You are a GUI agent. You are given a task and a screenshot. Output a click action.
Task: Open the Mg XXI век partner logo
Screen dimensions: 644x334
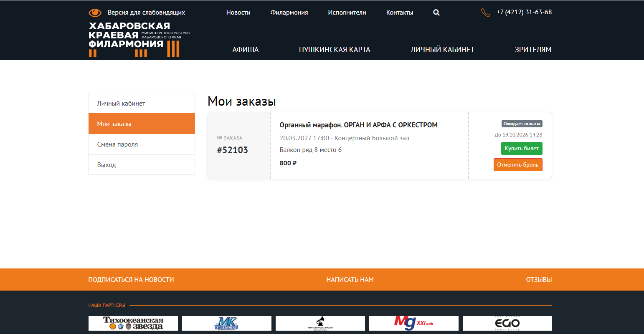pyautogui.click(x=414, y=323)
